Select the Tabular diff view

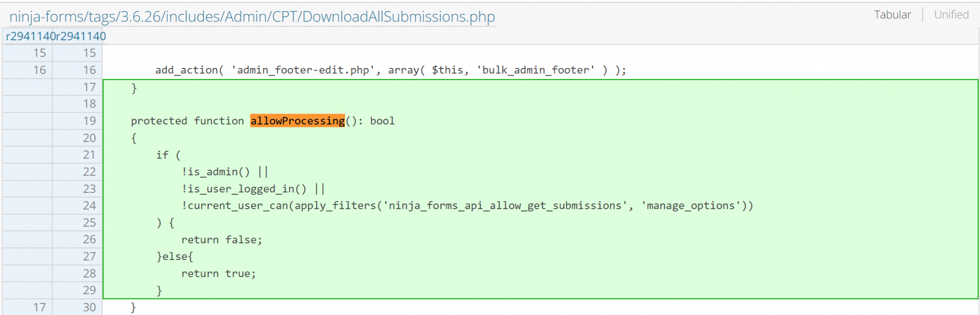(893, 14)
